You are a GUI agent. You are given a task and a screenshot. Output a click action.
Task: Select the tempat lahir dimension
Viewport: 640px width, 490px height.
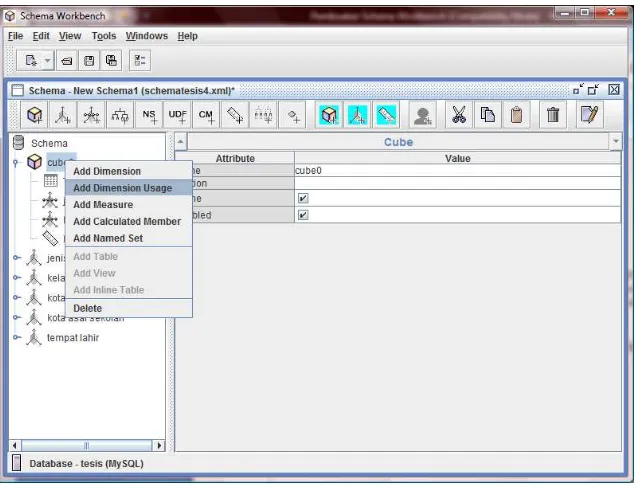point(73,338)
